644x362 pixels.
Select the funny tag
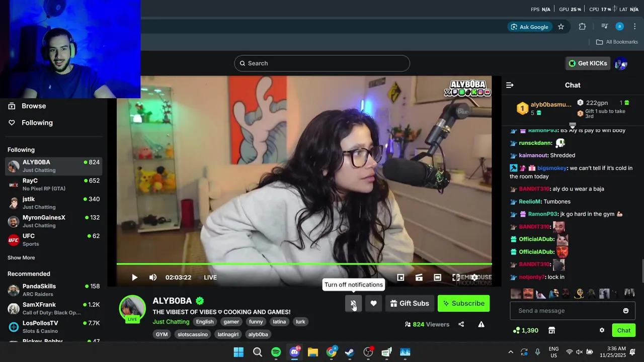[256, 322]
